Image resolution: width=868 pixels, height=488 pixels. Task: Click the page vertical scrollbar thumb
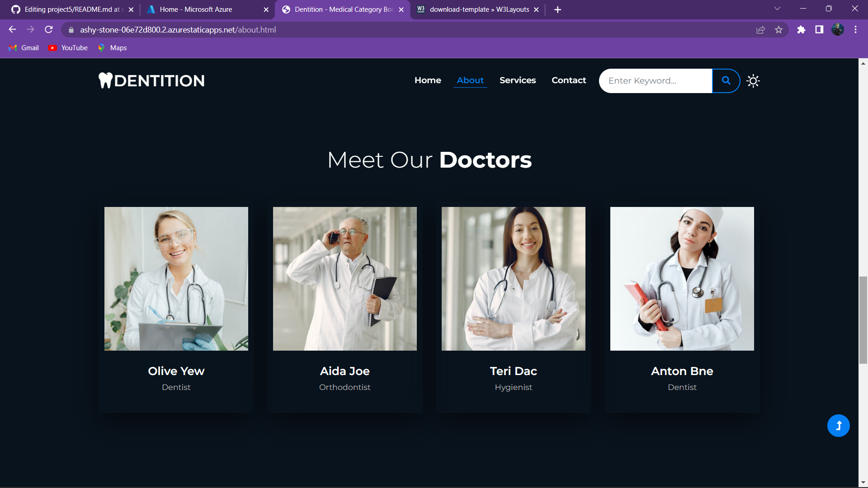pyautogui.click(x=863, y=320)
